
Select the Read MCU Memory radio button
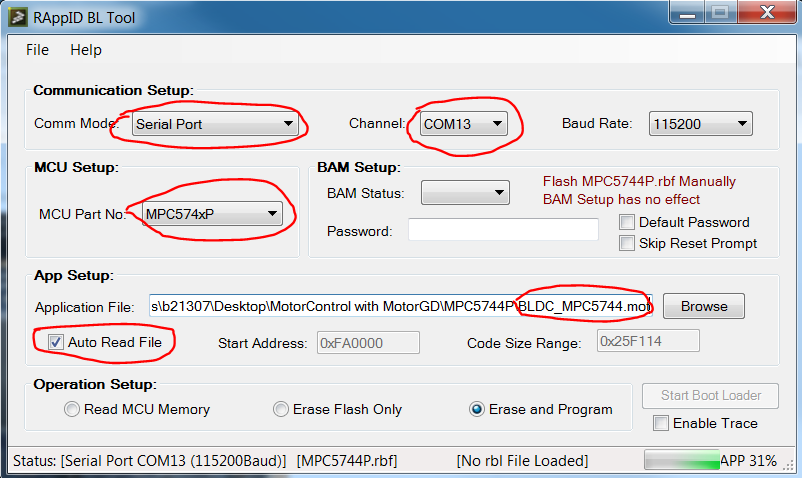point(71,409)
